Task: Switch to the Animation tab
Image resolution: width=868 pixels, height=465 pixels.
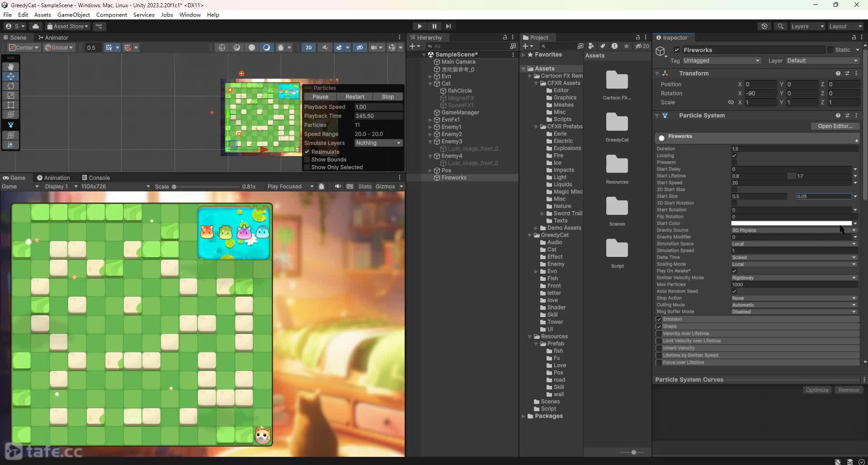Action: coord(53,178)
